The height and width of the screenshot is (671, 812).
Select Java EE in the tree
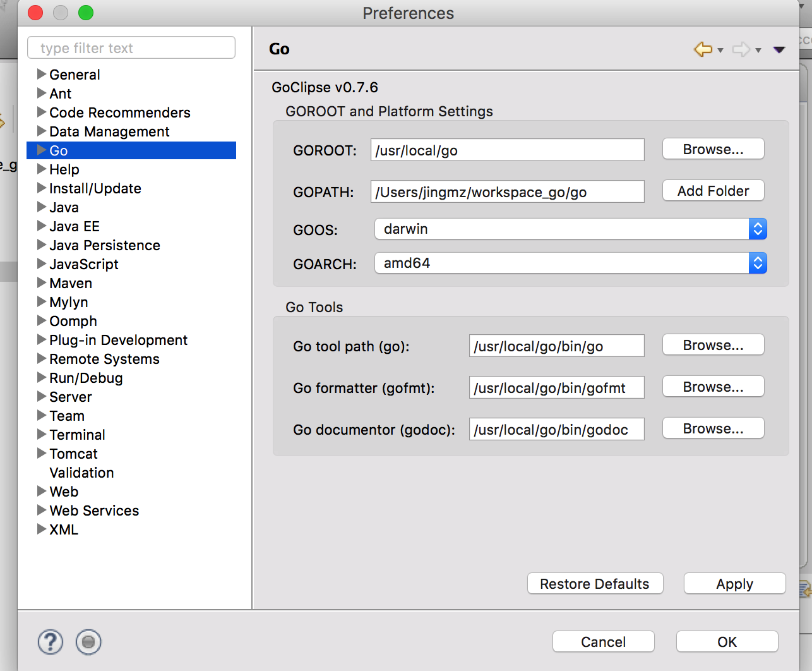(x=75, y=226)
